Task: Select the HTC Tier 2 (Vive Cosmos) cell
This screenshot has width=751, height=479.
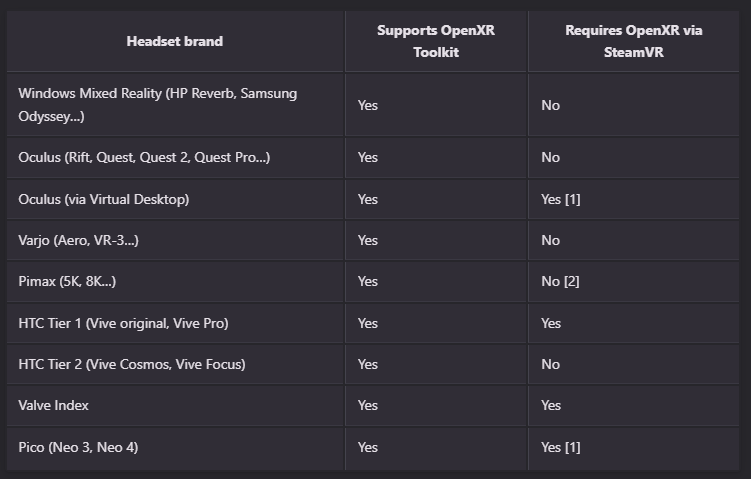Action: pyautogui.click(x=131, y=364)
